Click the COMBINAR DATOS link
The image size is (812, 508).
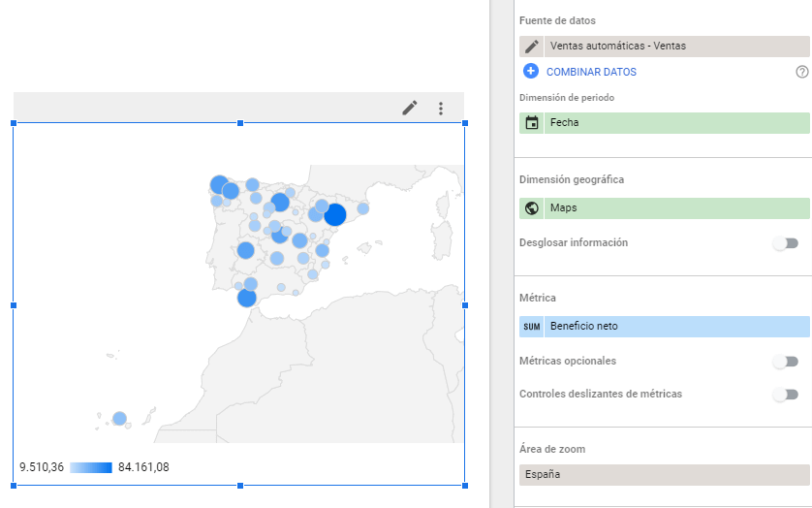(591, 72)
